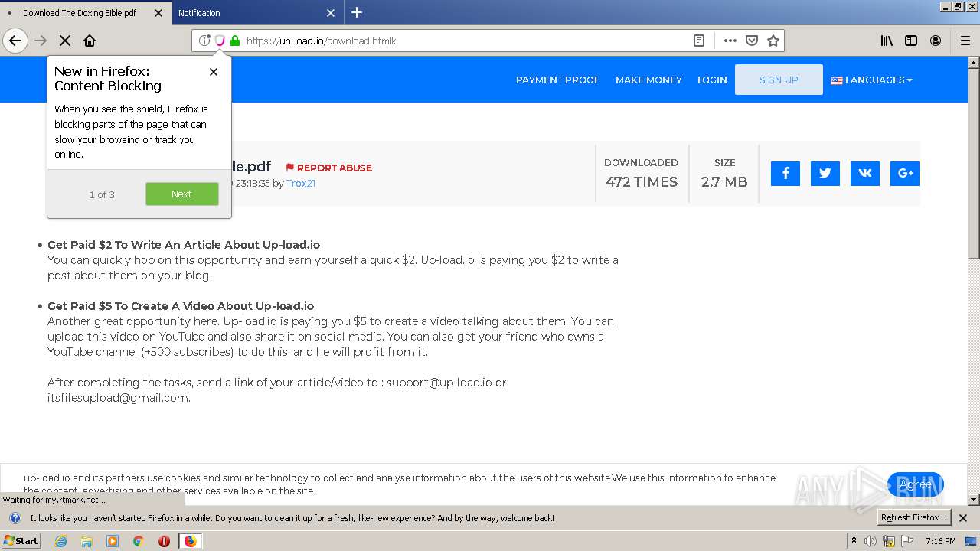Expand the LANGUAGES dropdown
This screenshot has width=980, height=551.
[x=871, y=80]
